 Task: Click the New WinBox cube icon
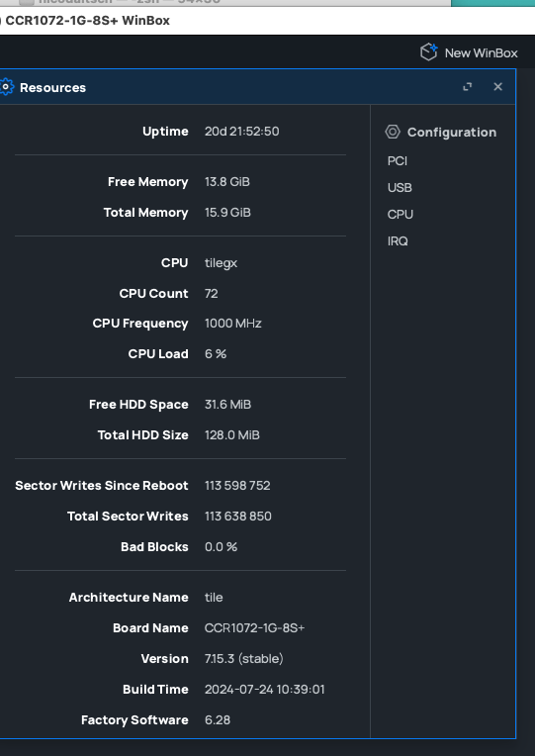click(x=428, y=52)
